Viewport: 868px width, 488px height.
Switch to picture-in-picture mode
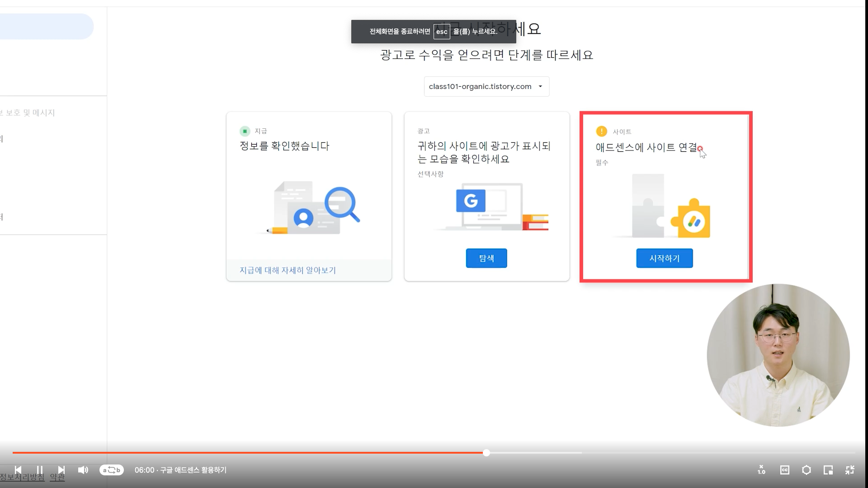828,470
